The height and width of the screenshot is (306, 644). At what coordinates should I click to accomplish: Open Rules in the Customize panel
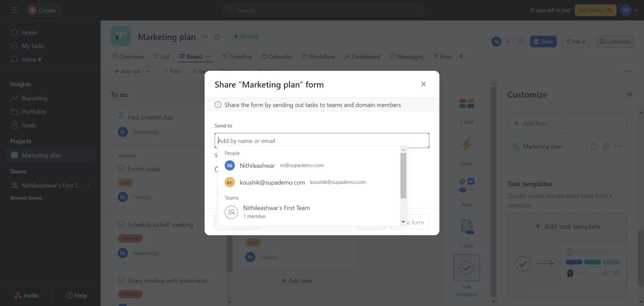point(466,150)
